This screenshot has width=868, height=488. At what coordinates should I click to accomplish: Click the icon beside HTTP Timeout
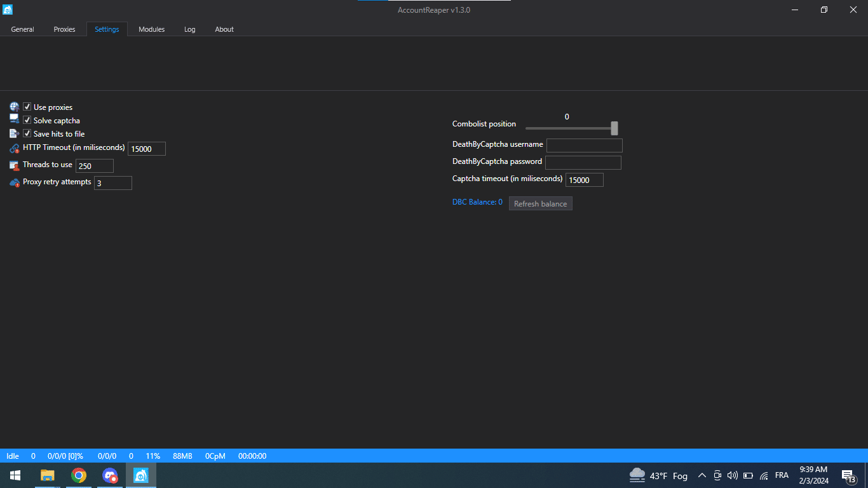coord(15,149)
